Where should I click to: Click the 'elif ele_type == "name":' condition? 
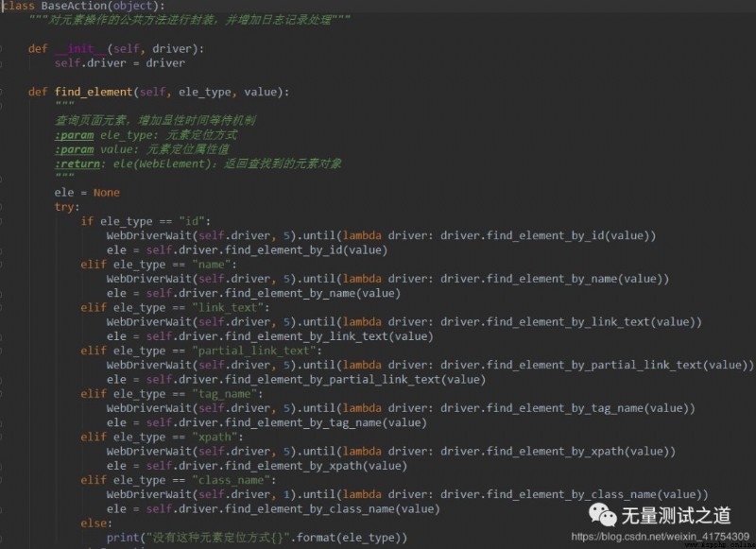[x=159, y=265]
